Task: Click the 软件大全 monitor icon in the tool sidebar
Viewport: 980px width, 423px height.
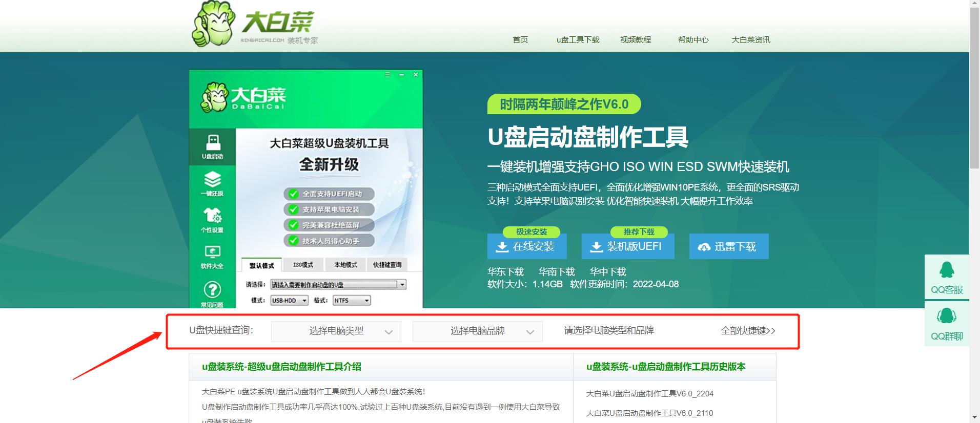Action: pyautogui.click(x=212, y=252)
